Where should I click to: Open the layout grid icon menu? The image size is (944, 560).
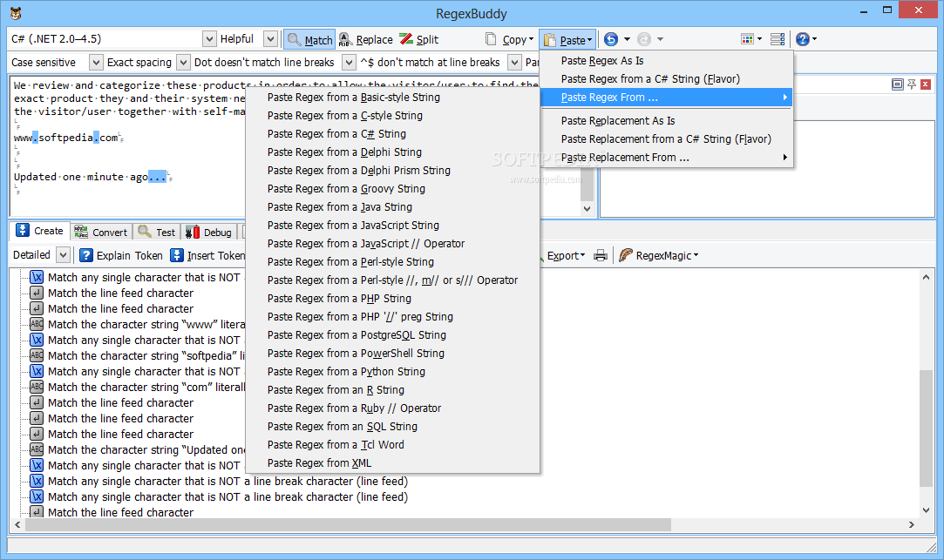tap(750, 40)
